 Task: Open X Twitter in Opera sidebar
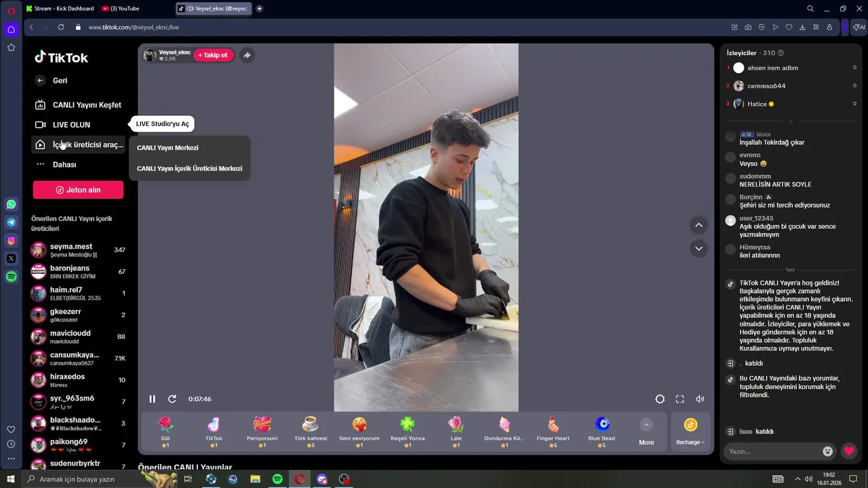[11, 258]
